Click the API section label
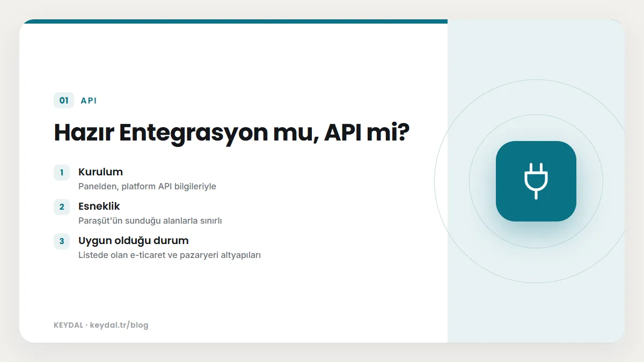 coord(89,100)
